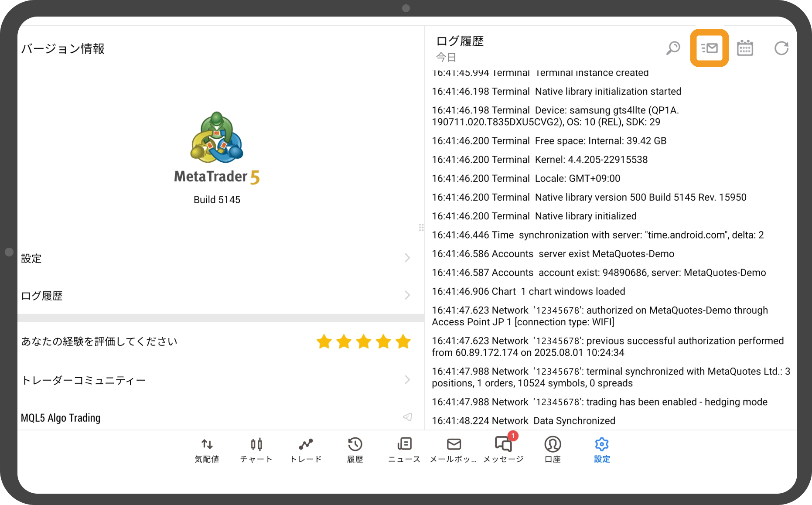
Task: Open the 設定 menu row label
Action: pos(31,258)
